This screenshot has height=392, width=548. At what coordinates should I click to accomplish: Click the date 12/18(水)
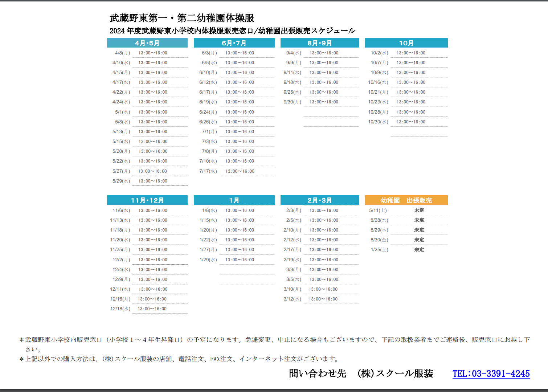[x=120, y=309]
